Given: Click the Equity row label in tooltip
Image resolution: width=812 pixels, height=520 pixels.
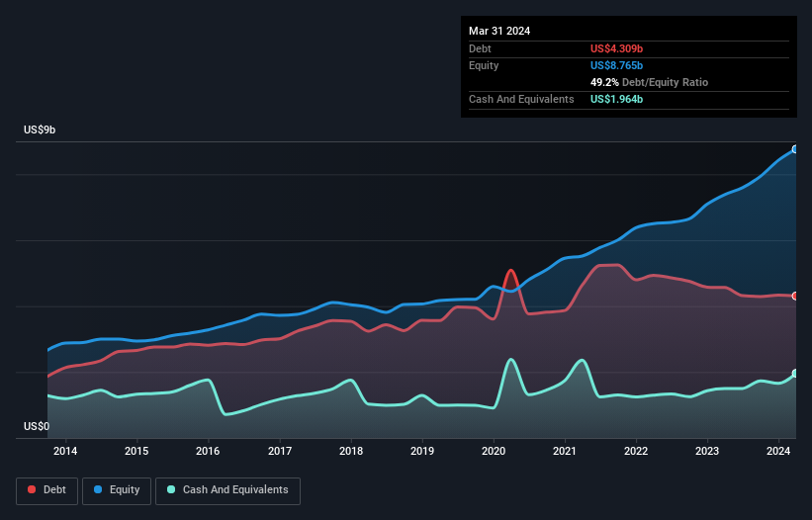Looking at the screenshot, I should [x=484, y=65].
